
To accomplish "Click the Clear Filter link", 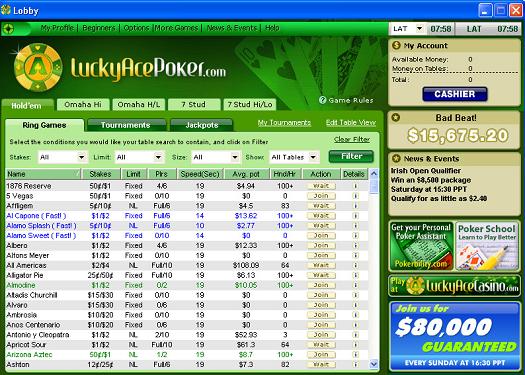I will [x=352, y=139].
